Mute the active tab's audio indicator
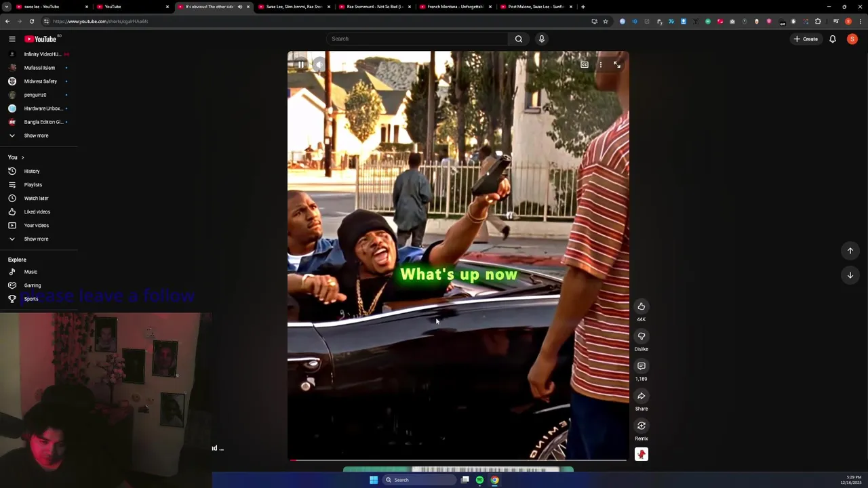The image size is (868, 488). tap(239, 7)
